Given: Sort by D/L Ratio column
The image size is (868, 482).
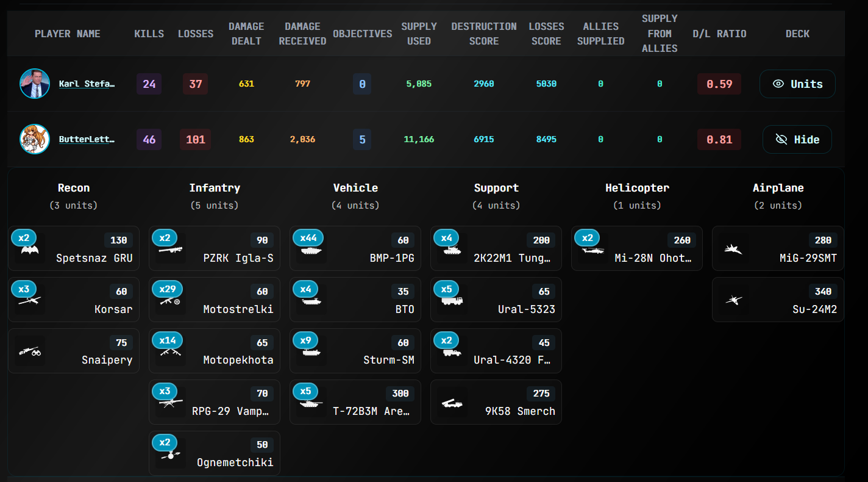Looking at the screenshot, I should (719, 34).
